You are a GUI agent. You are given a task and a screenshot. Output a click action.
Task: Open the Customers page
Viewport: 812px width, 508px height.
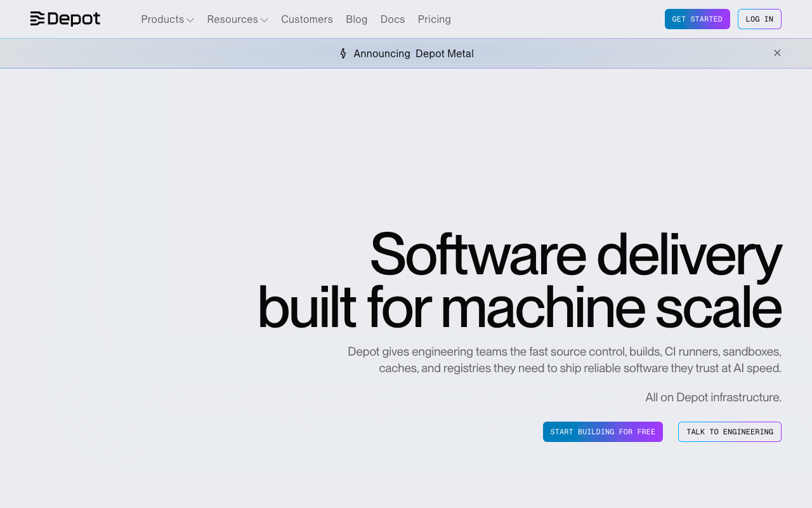tap(307, 19)
